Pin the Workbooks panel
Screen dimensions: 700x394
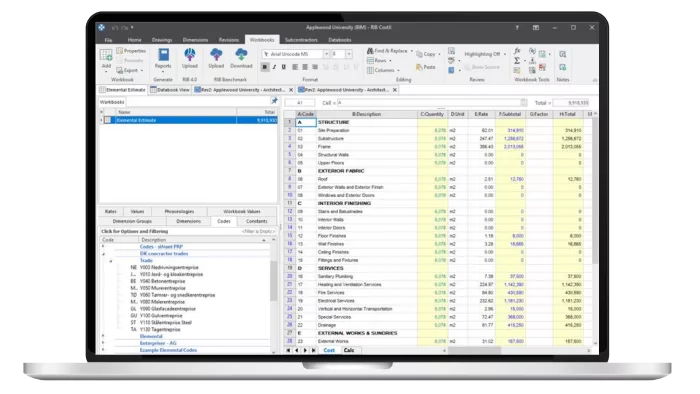click(x=274, y=101)
